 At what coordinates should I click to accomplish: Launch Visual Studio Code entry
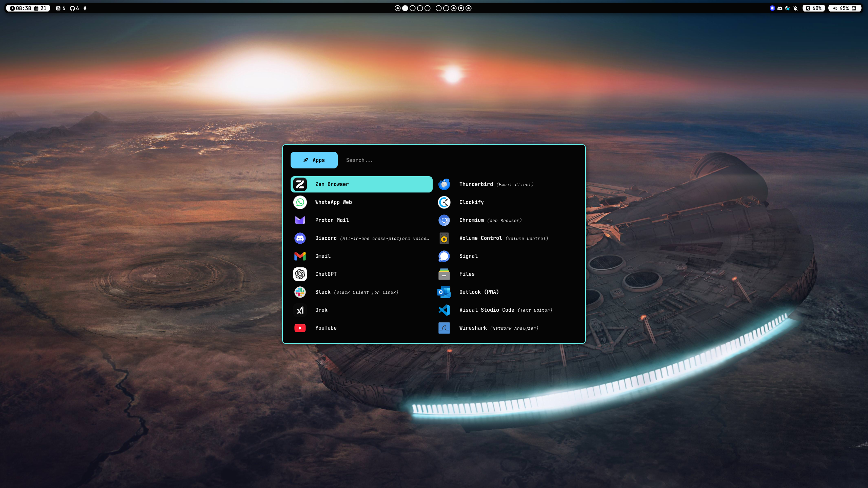pyautogui.click(x=506, y=310)
